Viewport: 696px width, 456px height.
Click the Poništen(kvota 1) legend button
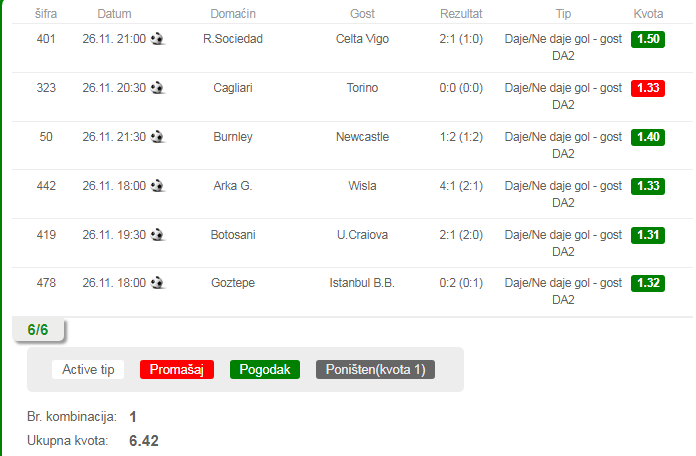[376, 369]
